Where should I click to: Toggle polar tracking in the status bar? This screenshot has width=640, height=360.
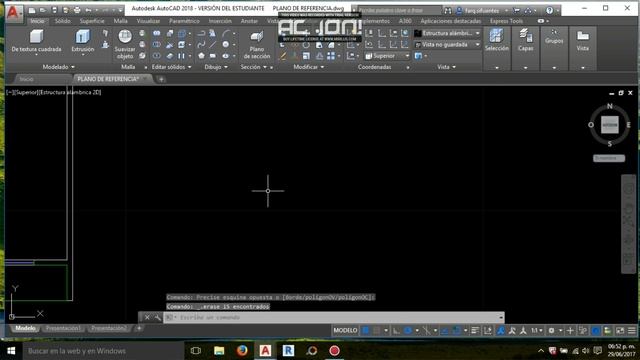tap(408, 331)
